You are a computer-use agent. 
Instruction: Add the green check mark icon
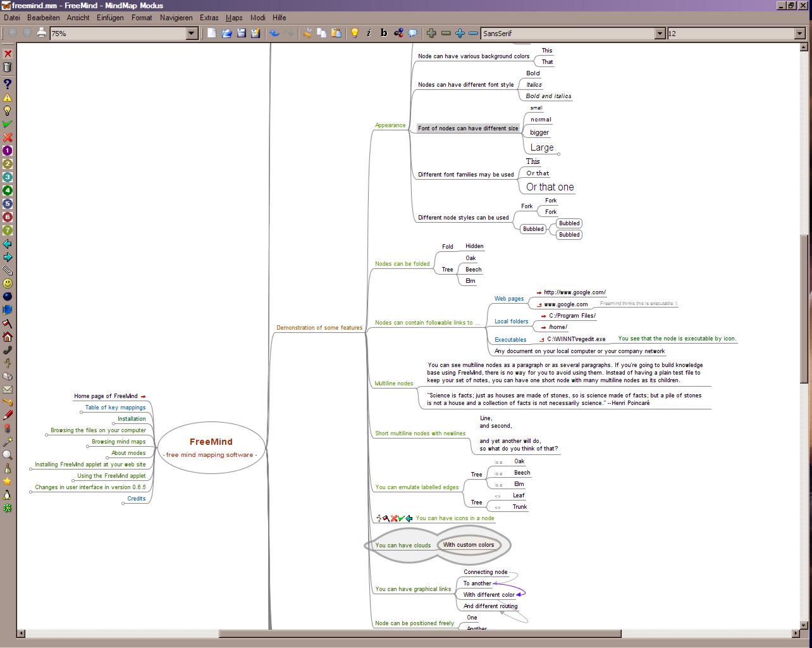8,124
